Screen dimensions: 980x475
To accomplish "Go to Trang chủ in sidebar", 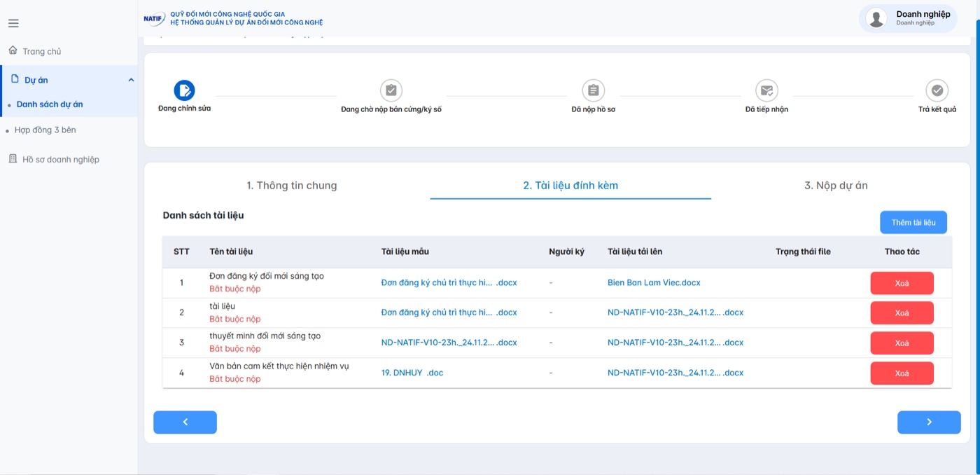I will coord(42,51).
